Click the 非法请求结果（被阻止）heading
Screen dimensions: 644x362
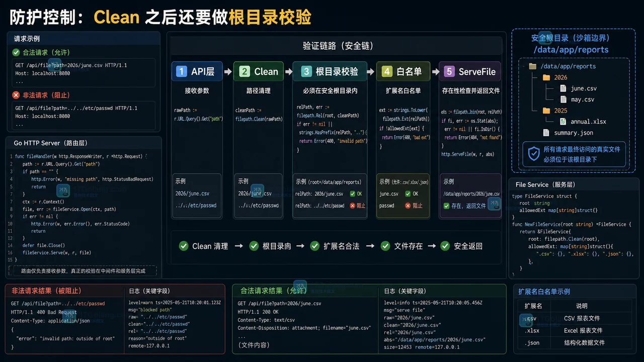point(46,291)
